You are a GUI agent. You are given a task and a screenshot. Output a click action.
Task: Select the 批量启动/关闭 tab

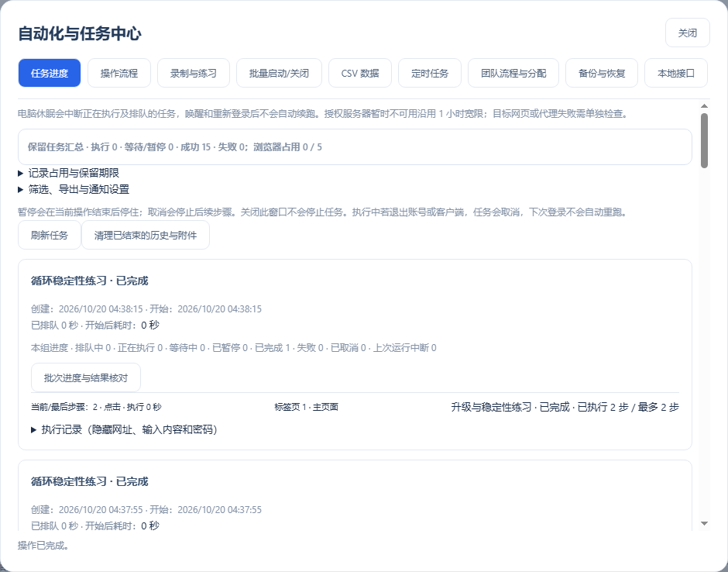(279, 73)
